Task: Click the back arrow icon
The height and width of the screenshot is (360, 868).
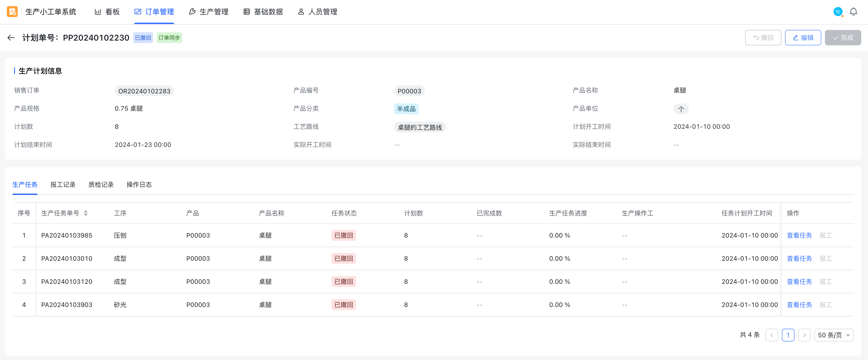Action: tap(11, 38)
